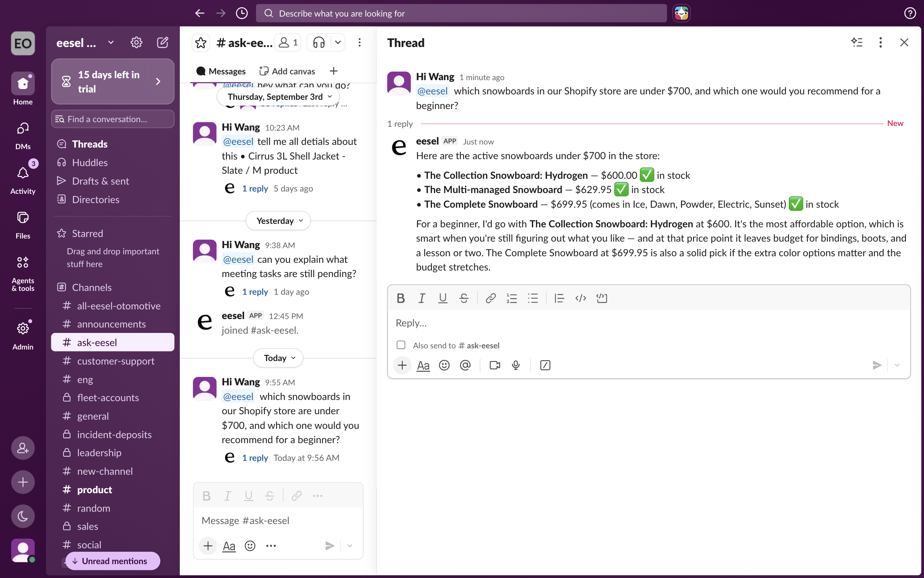This screenshot has width=924, height=578.
Task: Open Files in left rail
Action: [x=23, y=225]
